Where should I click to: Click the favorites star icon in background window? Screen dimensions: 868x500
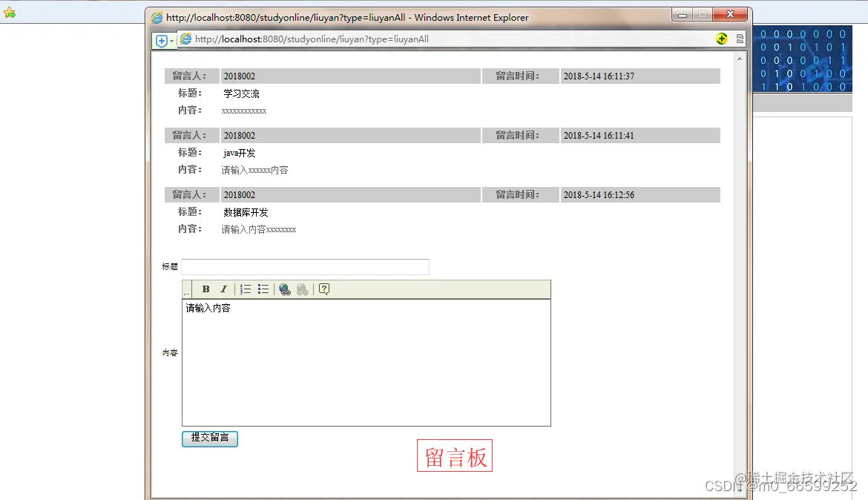[x=10, y=12]
